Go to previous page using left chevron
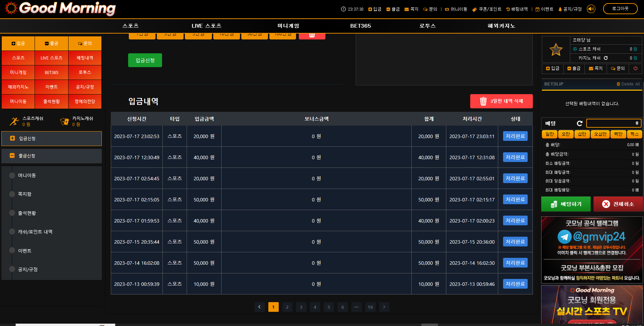 coord(259,307)
